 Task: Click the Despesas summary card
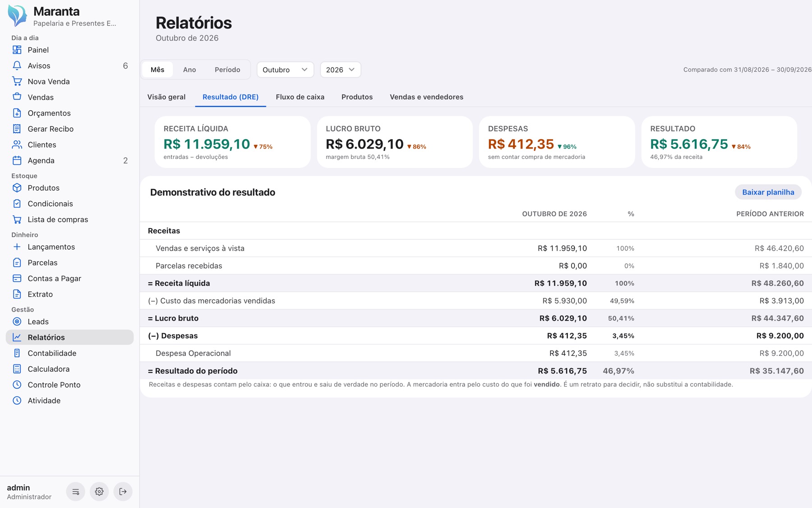click(557, 142)
